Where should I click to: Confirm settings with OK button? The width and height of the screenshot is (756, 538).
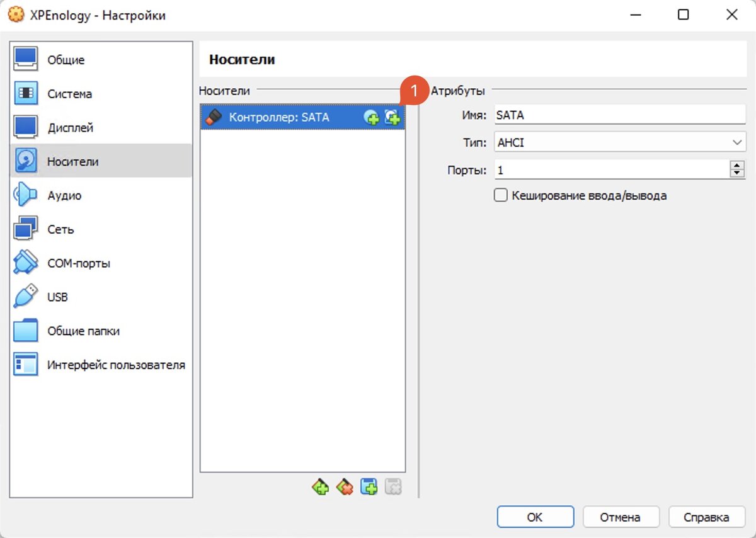pyautogui.click(x=535, y=517)
